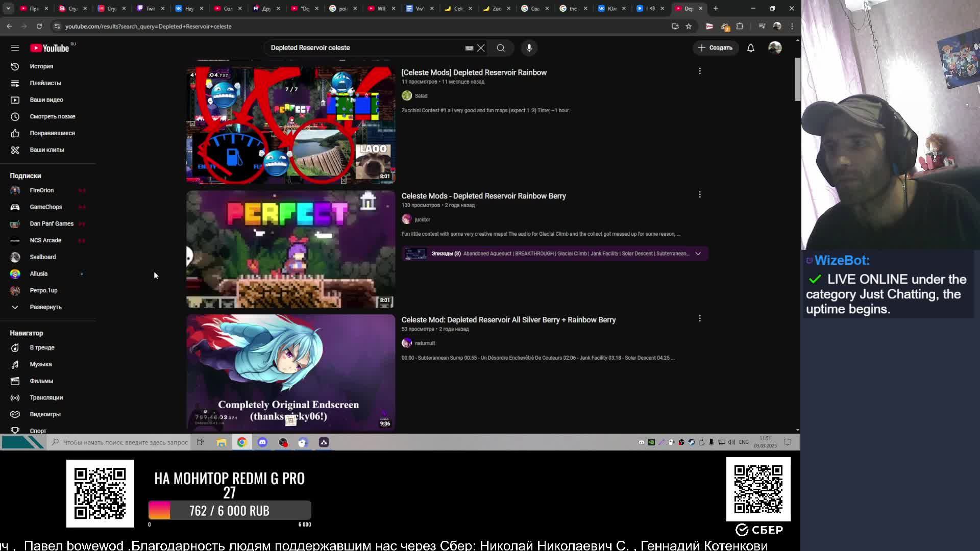This screenshot has width=980, height=551.
Task: Click the page vertical scrollbar thumb
Action: pyautogui.click(x=797, y=79)
